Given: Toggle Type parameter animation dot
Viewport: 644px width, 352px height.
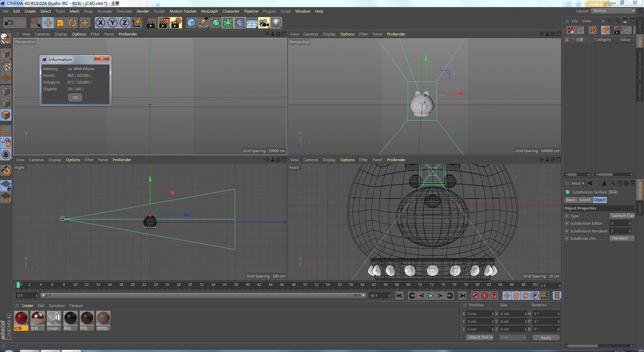Looking at the screenshot, I should (x=567, y=216).
